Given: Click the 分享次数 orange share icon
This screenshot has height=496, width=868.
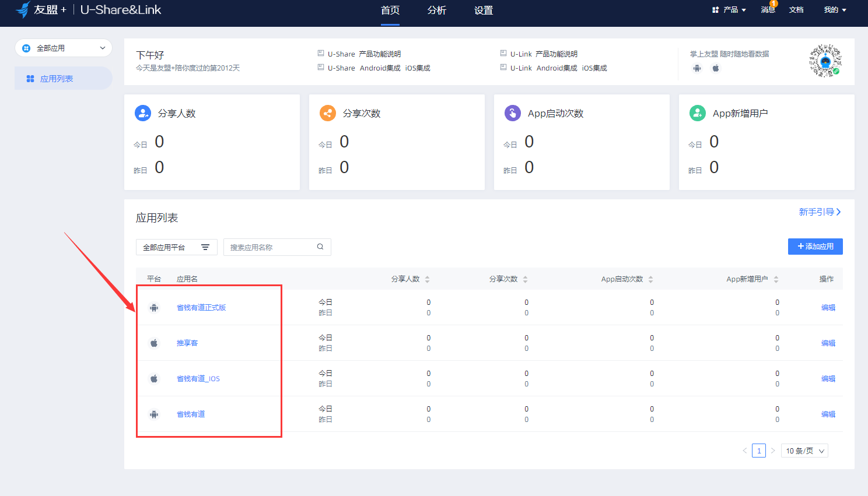Looking at the screenshot, I should point(328,113).
